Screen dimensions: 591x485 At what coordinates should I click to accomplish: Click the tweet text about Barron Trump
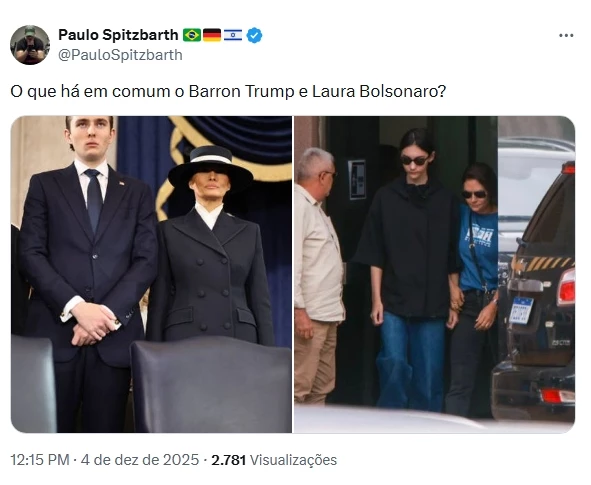228,92
